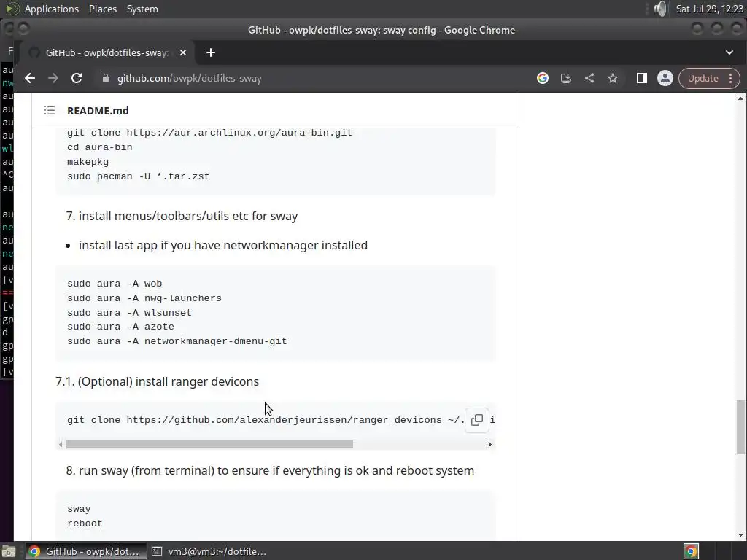The image size is (747, 560).
Task: Click the 'git clone https://aur.archlinux.org/aura-bin.git' line
Action: pos(209,133)
